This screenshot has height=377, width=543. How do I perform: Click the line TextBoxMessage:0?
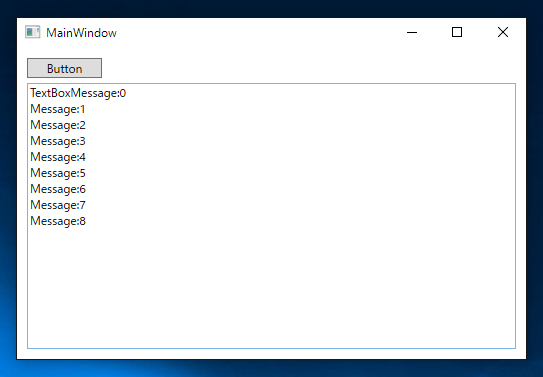(x=78, y=93)
